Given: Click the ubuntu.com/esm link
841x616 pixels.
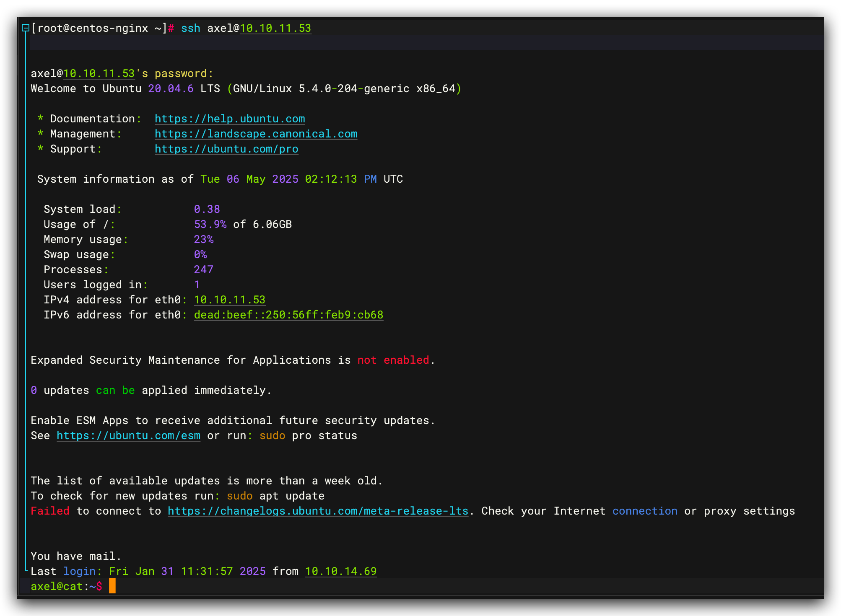Looking at the screenshot, I should (128, 436).
